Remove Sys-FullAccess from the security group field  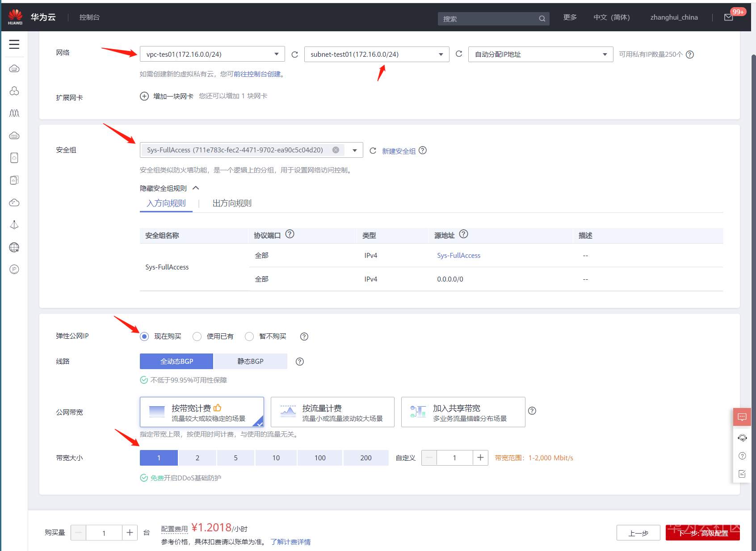336,150
